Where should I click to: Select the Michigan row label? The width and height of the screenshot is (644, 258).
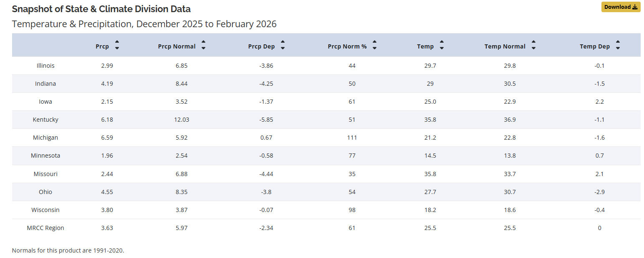click(x=45, y=138)
